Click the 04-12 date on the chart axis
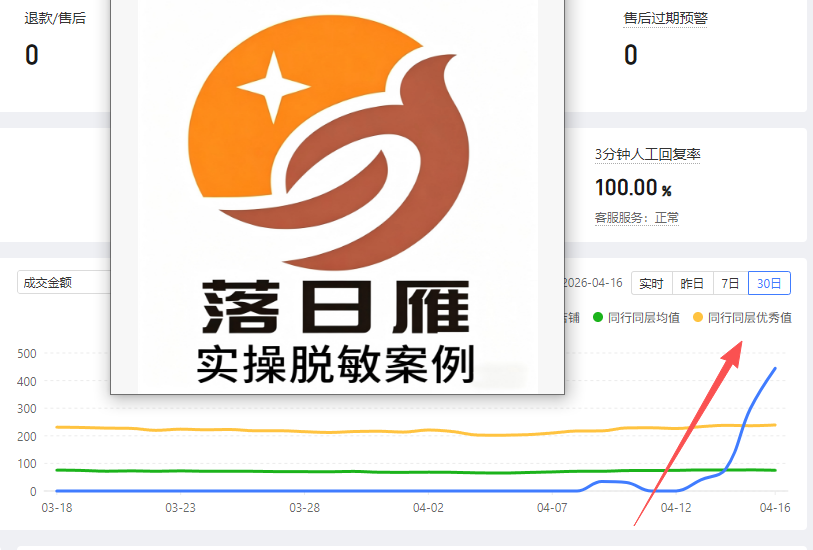The height and width of the screenshot is (550, 813). point(676,508)
